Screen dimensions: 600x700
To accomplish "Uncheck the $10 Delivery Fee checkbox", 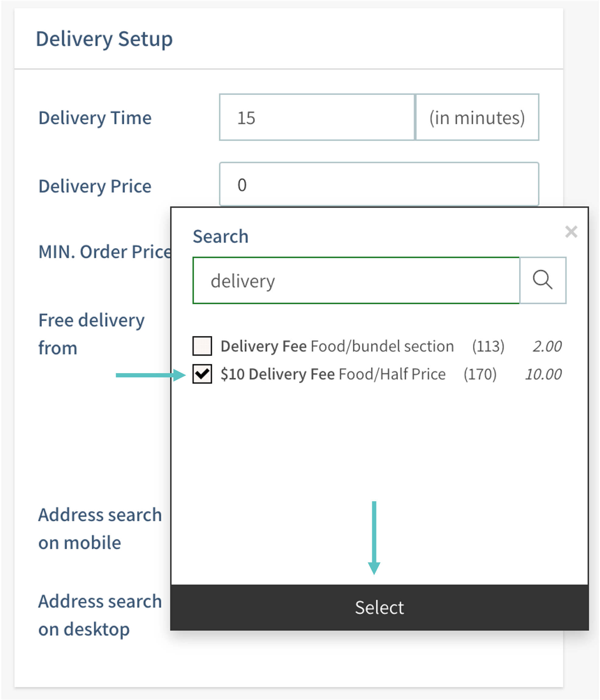I will [x=202, y=374].
